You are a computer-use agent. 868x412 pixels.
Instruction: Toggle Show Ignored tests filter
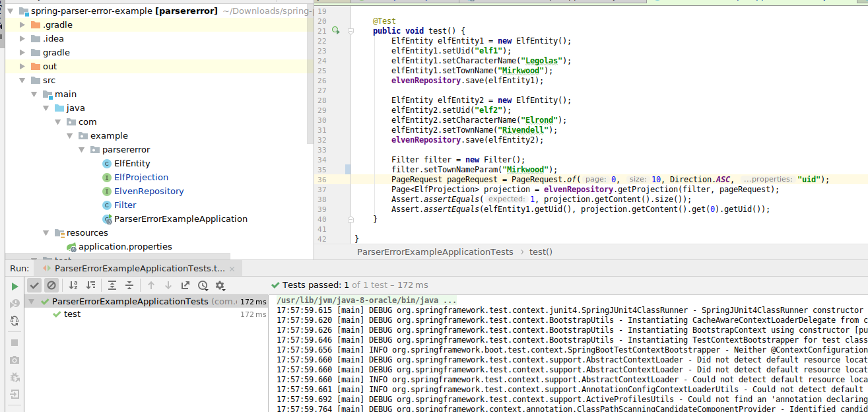click(51, 285)
